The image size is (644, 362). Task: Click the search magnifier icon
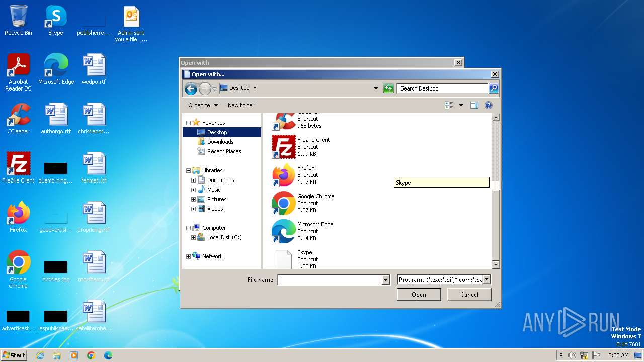(x=494, y=88)
